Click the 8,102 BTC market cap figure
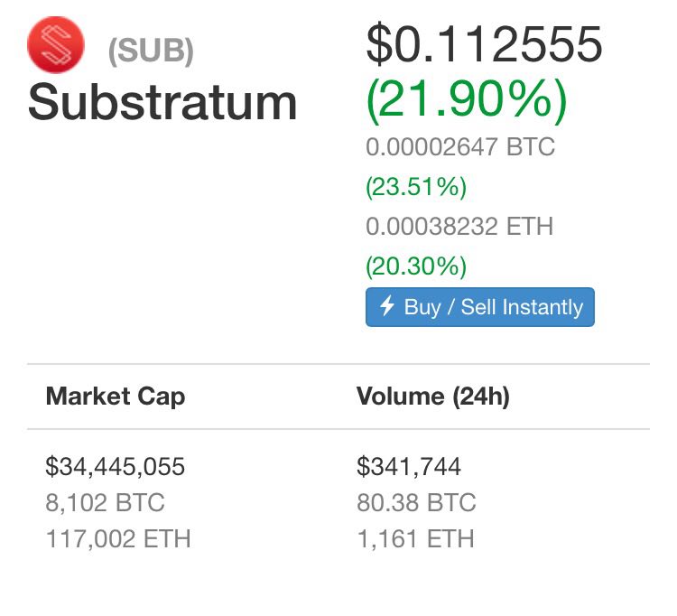 click(105, 503)
